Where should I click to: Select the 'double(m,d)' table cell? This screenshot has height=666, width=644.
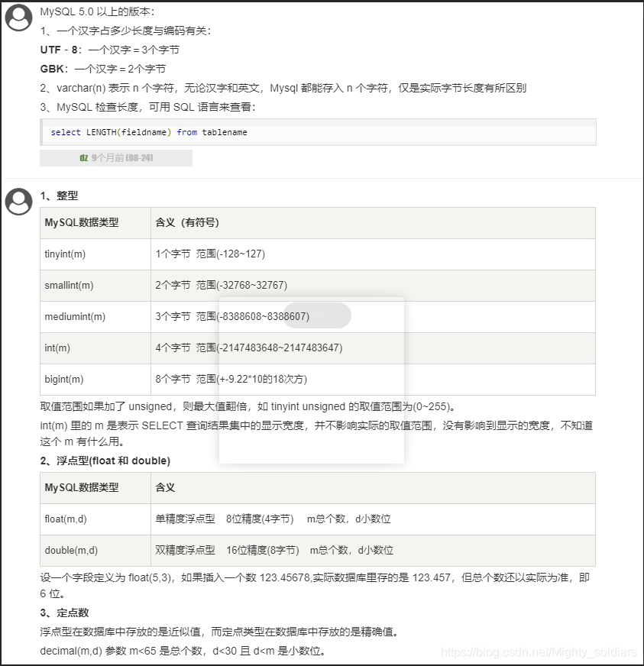(x=95, y=551)
